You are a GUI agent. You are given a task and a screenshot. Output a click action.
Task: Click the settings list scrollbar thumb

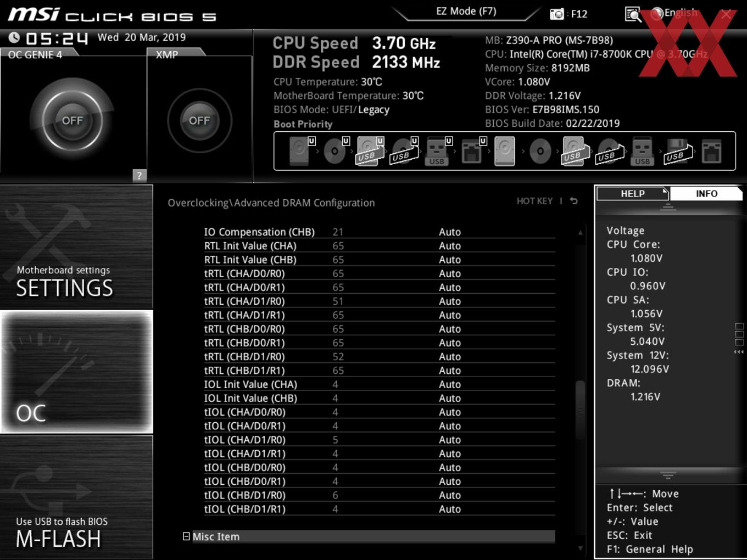pos(580,410)
